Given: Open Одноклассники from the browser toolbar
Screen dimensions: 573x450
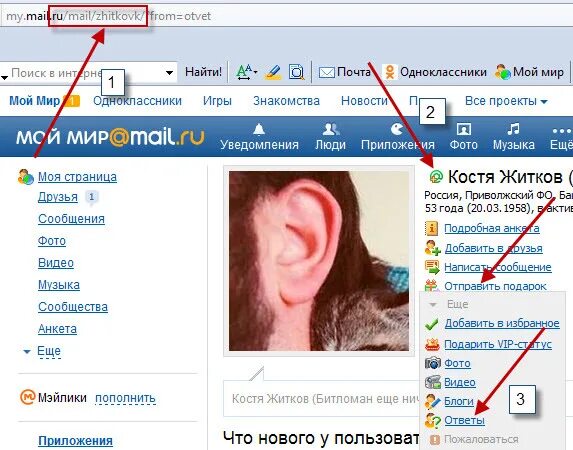Looking at the screenshot, I should 435,72.
